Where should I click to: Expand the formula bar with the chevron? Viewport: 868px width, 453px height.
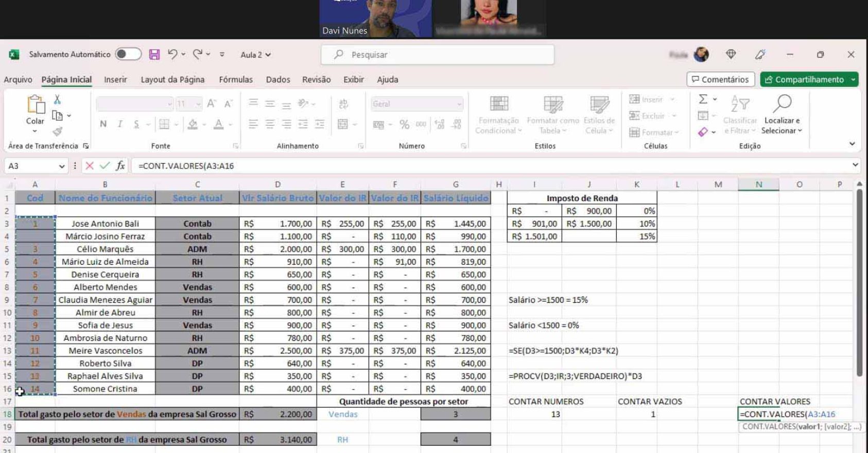(x=855, y=165)
